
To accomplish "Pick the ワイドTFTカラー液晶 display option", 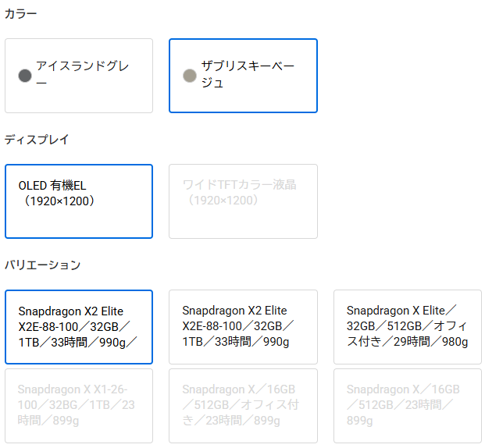I will click(243, 201).
